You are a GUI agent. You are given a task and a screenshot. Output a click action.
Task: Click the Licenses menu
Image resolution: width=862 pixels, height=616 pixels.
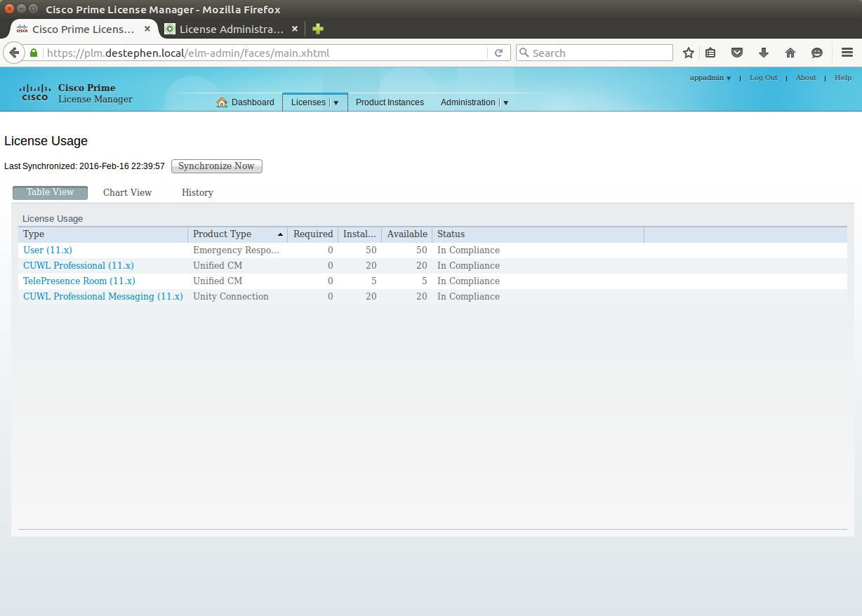(308, 102)
